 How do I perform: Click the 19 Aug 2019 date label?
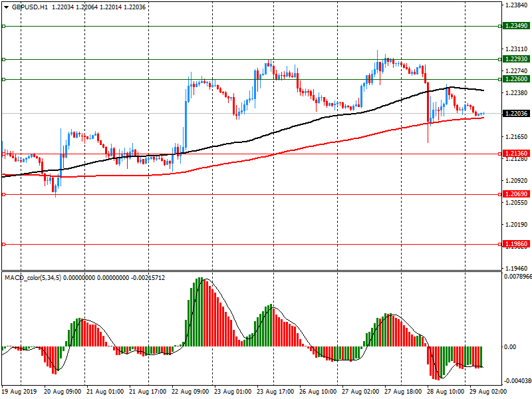pos(19,392)
